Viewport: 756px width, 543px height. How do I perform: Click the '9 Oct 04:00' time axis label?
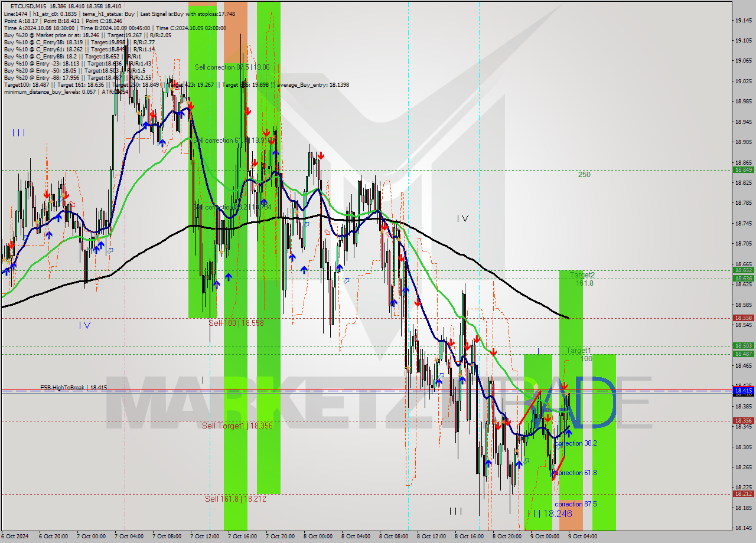(x=582, y=537)
